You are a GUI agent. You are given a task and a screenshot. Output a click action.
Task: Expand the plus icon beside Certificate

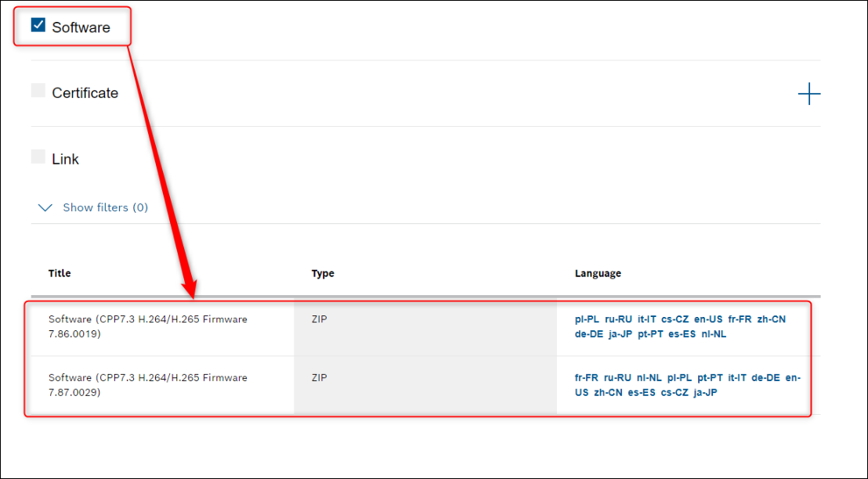(808, 95)
